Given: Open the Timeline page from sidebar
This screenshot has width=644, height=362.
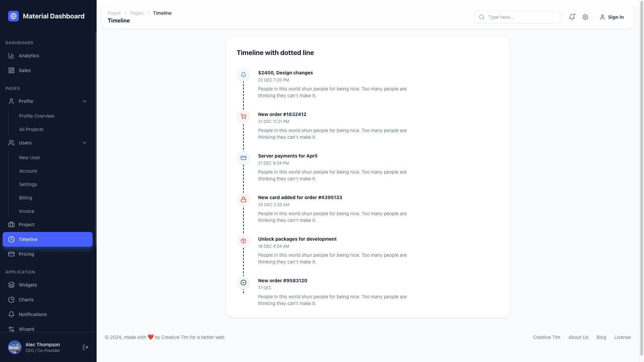Looking at the screenshot, I should click(47, 239).
